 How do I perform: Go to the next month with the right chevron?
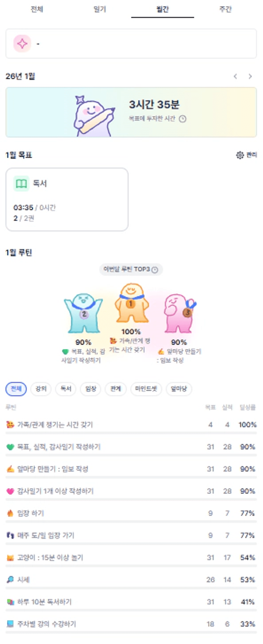pyautogui.click(x=250, y=76)
